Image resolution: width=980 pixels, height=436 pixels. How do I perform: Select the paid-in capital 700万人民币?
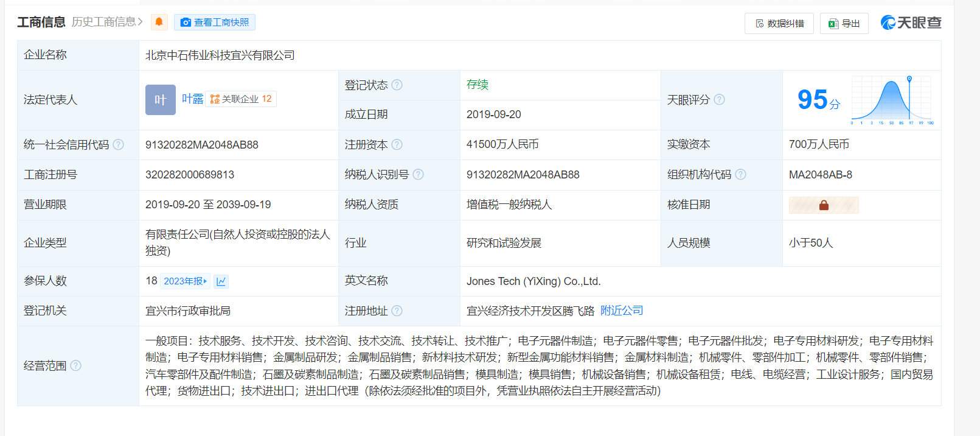[x=819, y=144]
